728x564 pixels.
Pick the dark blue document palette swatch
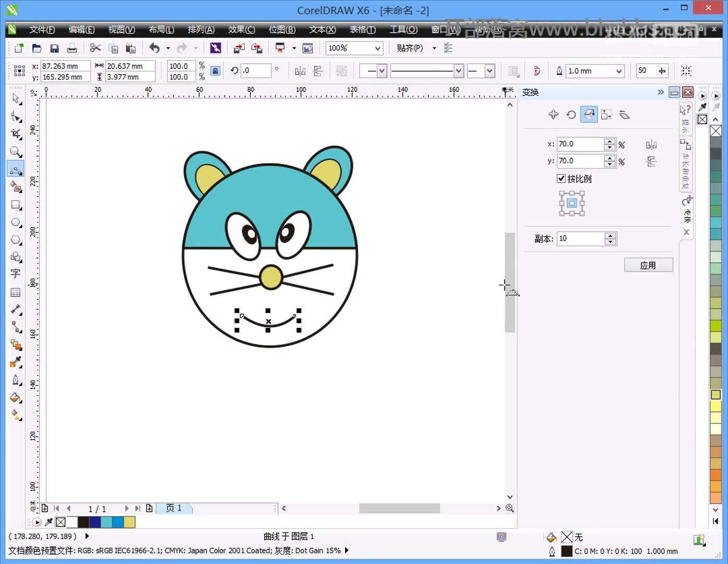[x=95, y=522]
